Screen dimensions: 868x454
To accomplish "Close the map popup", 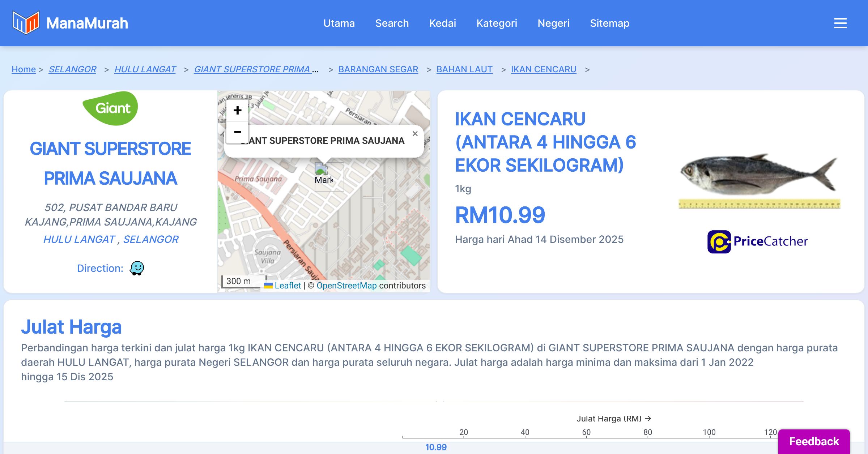I will 415,134.
